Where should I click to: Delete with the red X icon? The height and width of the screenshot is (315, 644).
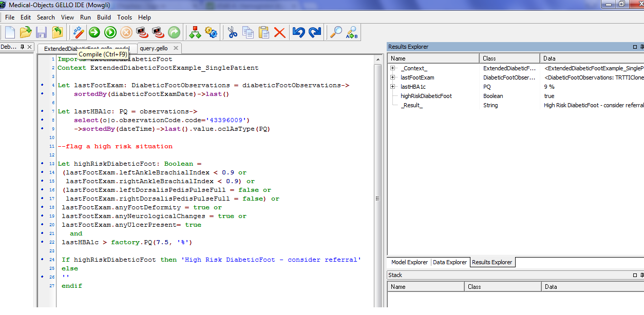pos(280,32)
